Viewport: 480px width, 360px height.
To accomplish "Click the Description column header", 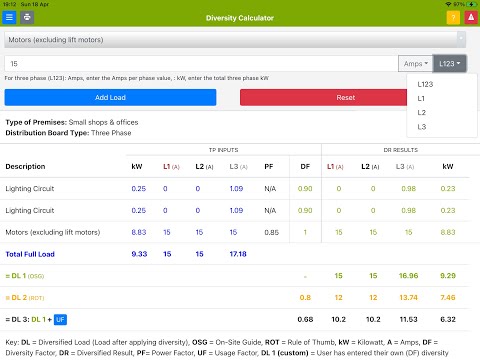I will tap(25, 166).
